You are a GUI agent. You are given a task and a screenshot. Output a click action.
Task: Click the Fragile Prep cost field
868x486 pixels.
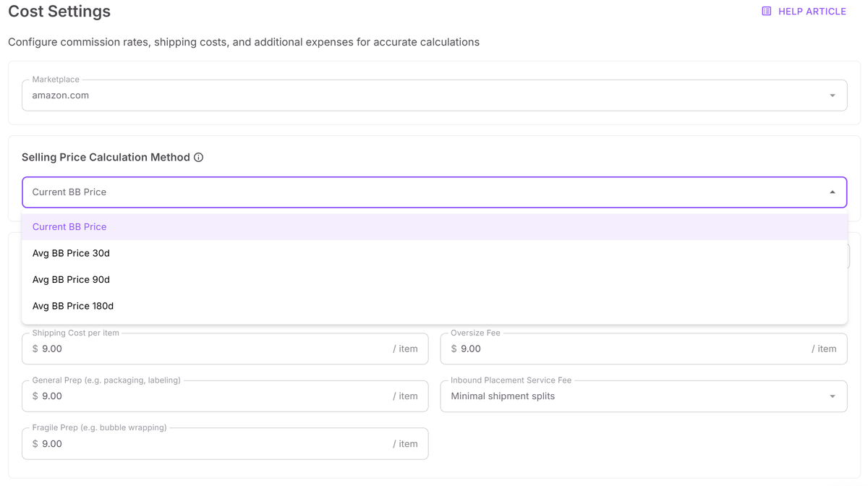225,444
